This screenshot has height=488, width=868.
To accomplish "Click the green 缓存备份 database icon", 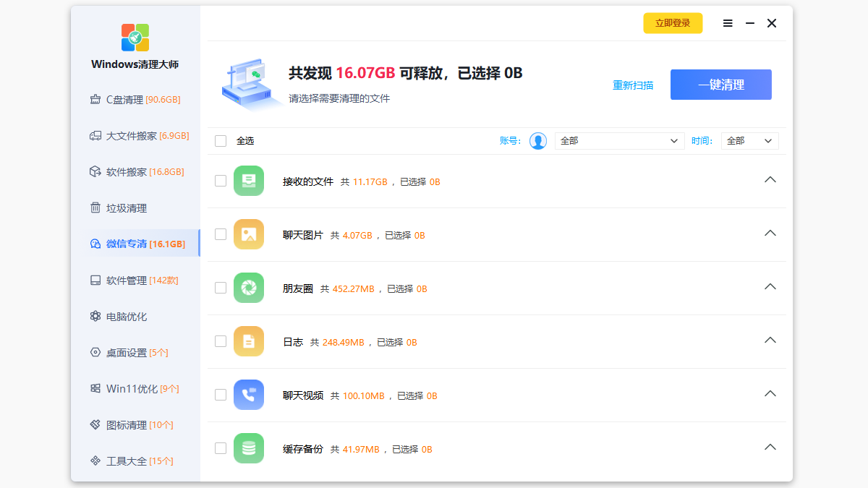I will 249,448.
